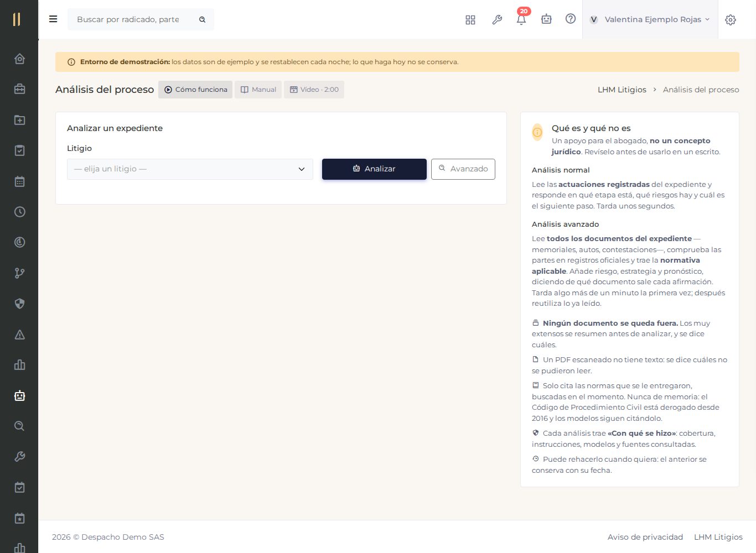Click the search magnifier in search box
The width and height of the screenshot is (756, 553).
pos(203,19)
